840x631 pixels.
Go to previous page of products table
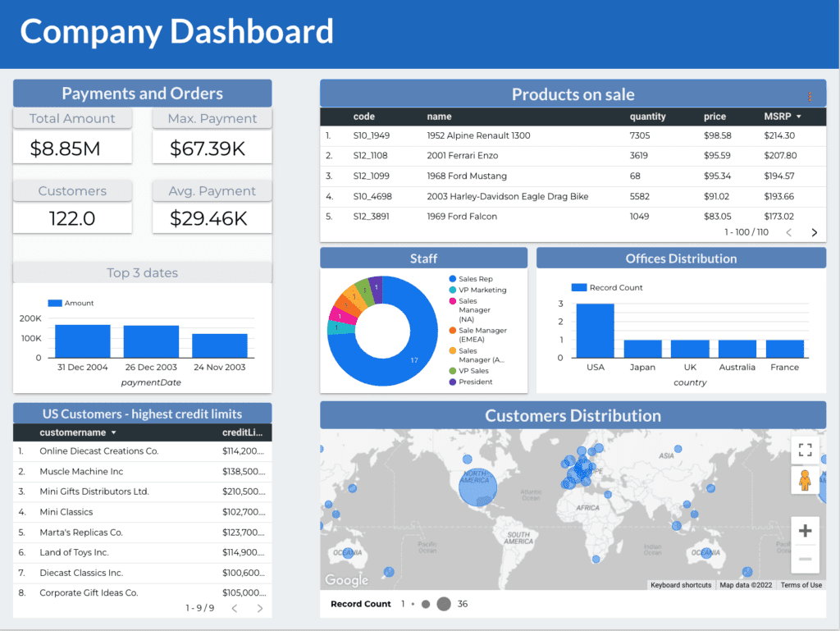(x=788, y=232)
